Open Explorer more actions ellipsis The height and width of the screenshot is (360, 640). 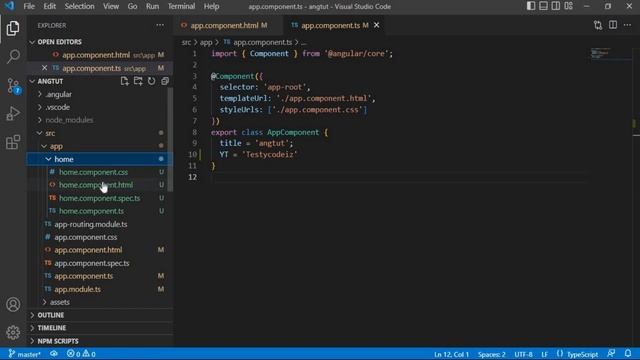tap(160, 25)
